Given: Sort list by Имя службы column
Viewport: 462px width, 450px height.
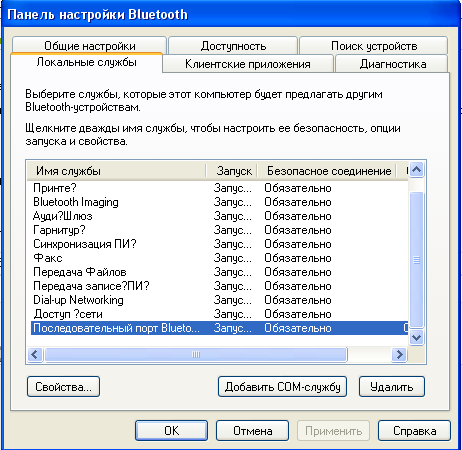Looking at the screenshot, I should [116, 171].
